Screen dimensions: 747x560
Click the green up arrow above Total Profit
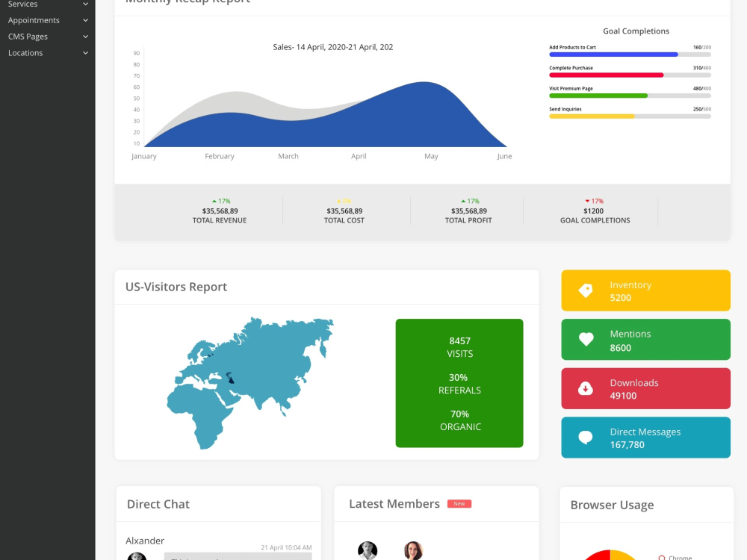(x=463, y=202)
